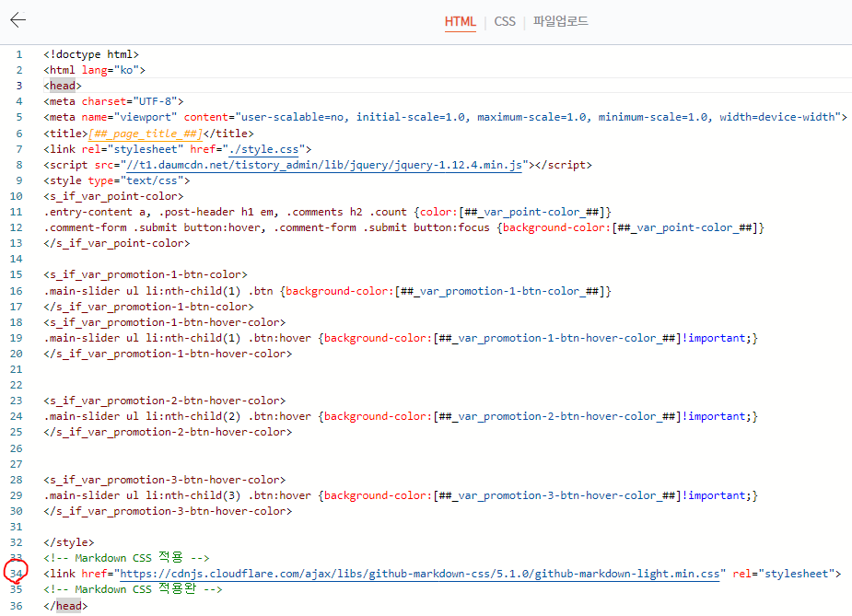
Task: Click the <s_if_var_promotion-2-btn-hover-color> opening tag
Action: click(x=165, y=401)
